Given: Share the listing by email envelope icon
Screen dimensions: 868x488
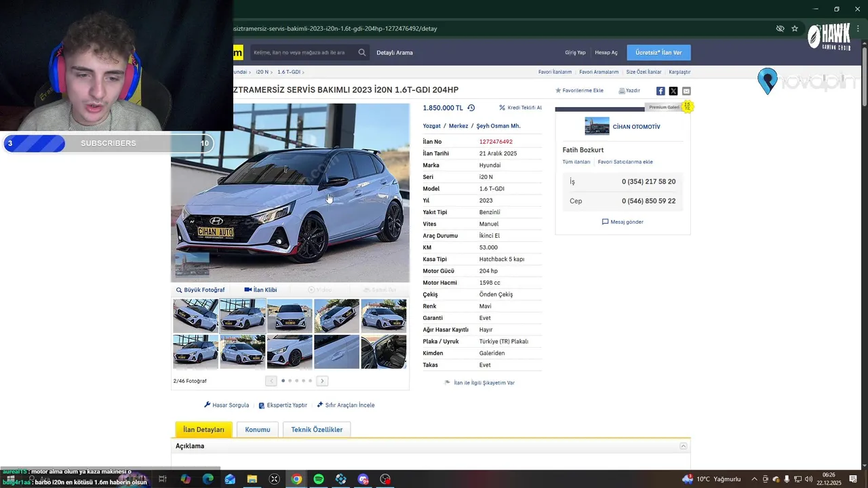Looking at the screenshot, I should 686,91.
